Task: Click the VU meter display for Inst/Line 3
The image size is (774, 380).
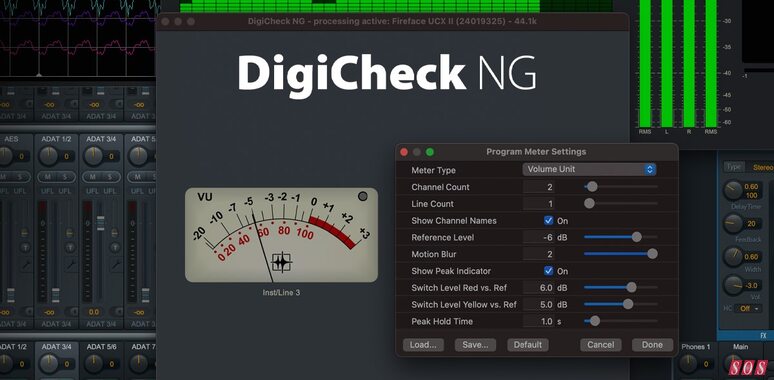Action: pos(281,235)
